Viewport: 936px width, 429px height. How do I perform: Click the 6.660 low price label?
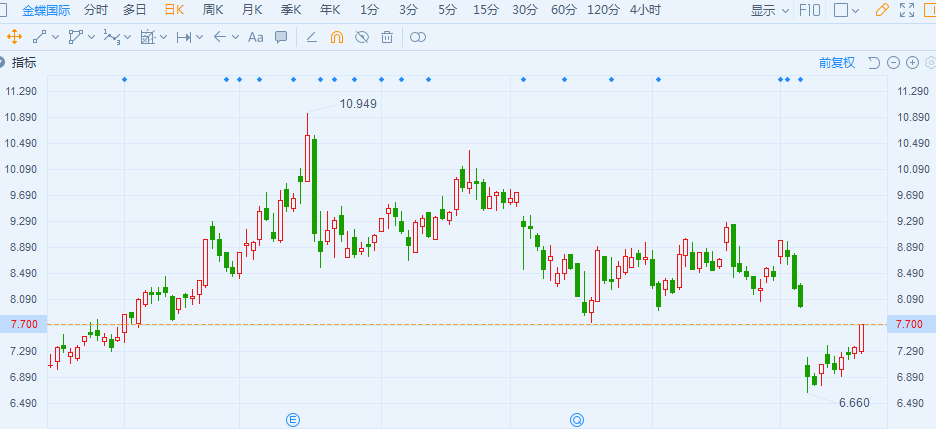[854, 403]
